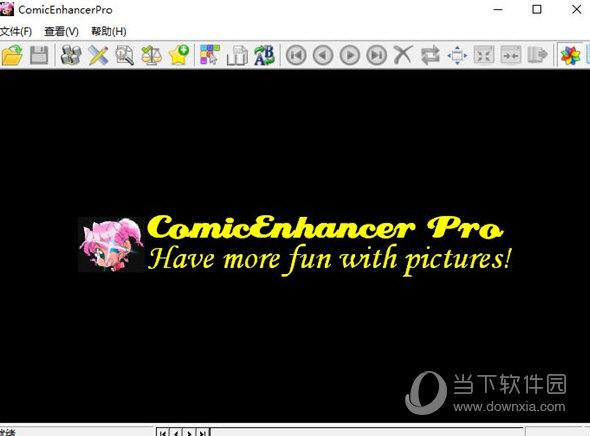Open a file with the yellow folder icon
590x436 pixels.
(x=12, y=55)
